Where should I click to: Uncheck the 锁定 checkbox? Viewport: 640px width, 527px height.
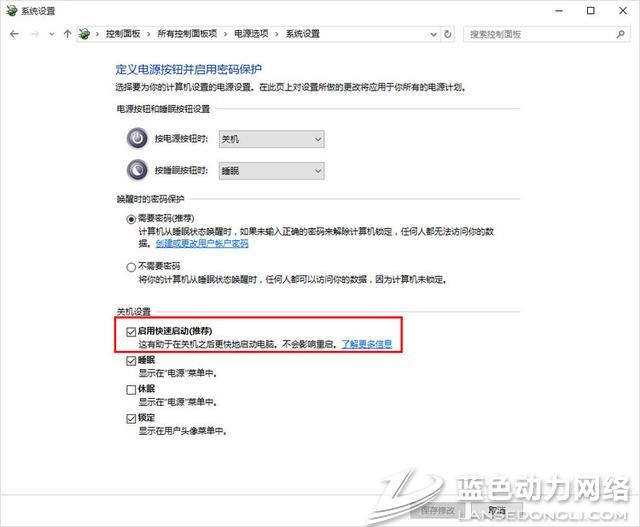(131, 418)
